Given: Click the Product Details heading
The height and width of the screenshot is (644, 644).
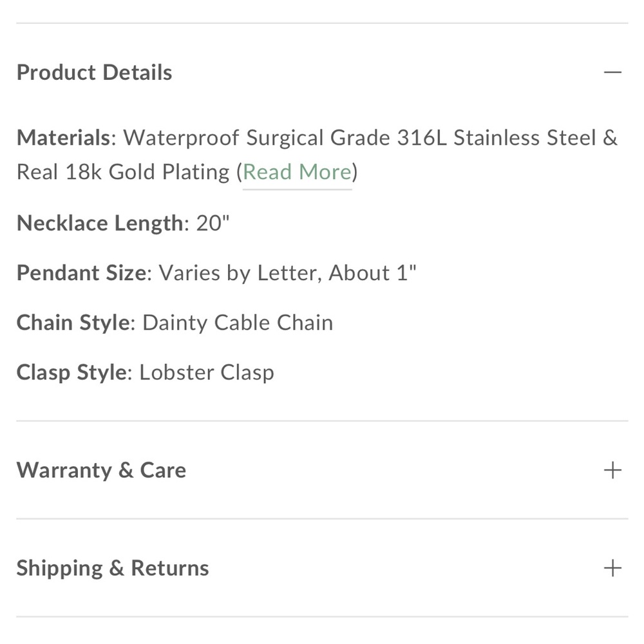Looking at the screenshot, I should (x=94, y=72).
